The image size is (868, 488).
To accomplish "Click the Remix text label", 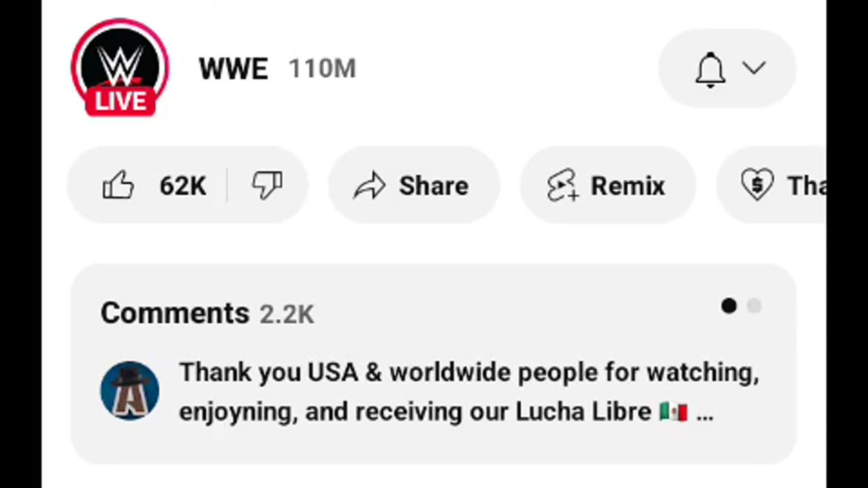I will pos(627,186).
